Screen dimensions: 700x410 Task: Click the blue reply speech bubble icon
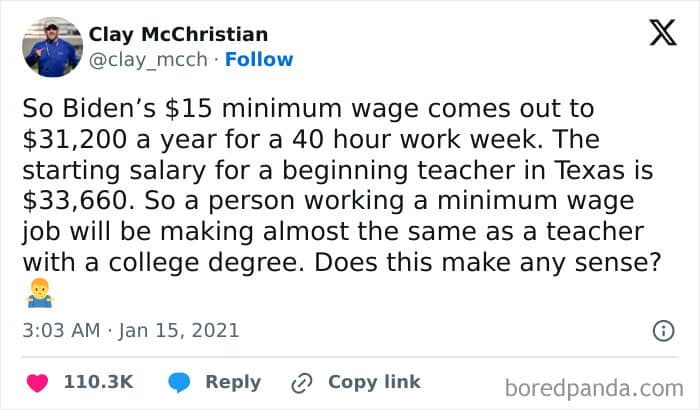click(180, 382)
